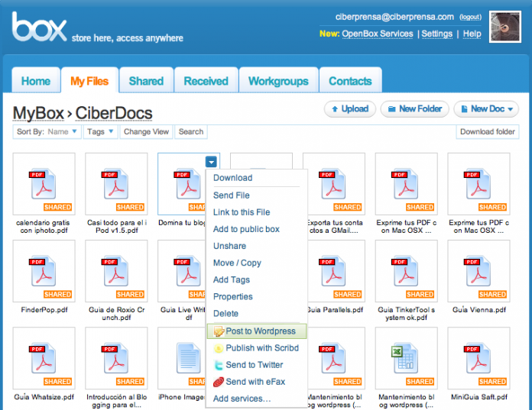Image resolution: width=532 pixels, height=410 pixels.
Task: Select the MiniGuia Saft.pdf file icon
Action: click(478, 357)
